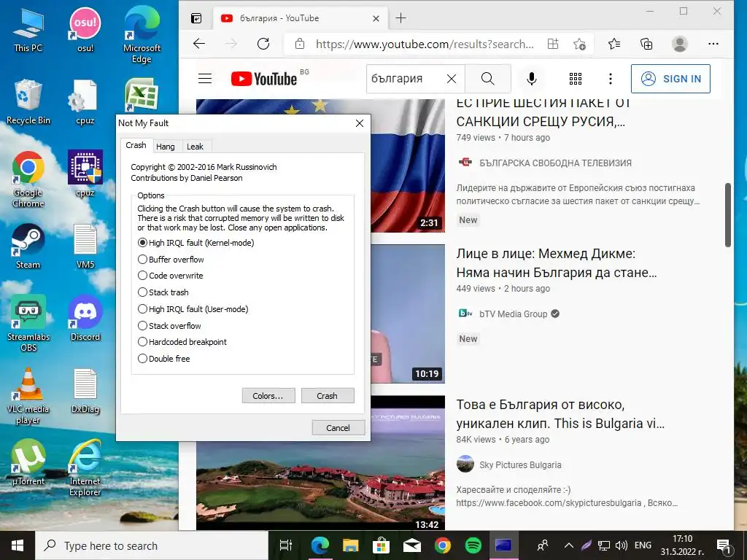Click the YouTube SIGN IN button
Screen dimensions: 747x560
coord(670,79)
